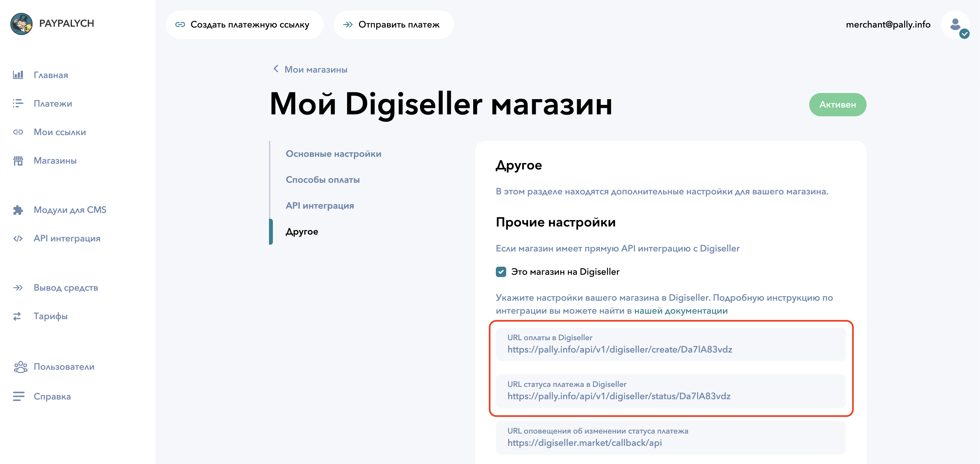
Task: Switch to shop's API интеграция tab
Action: coord(320,205)
